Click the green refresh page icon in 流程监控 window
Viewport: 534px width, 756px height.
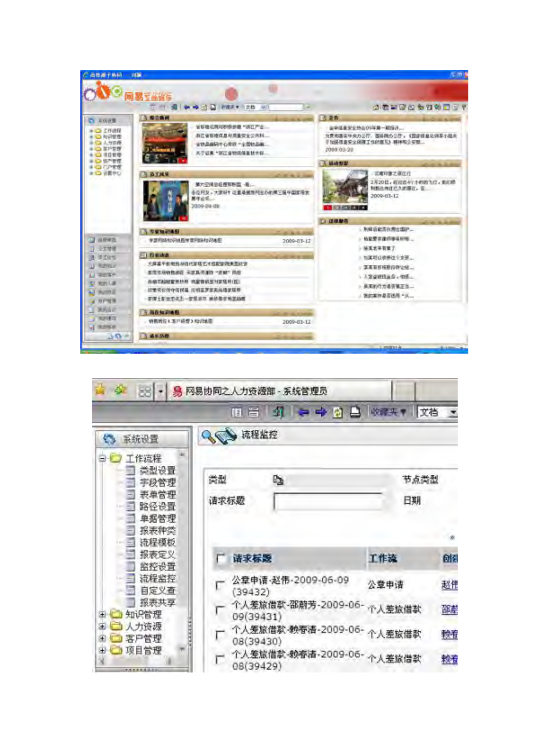(337, 413)
